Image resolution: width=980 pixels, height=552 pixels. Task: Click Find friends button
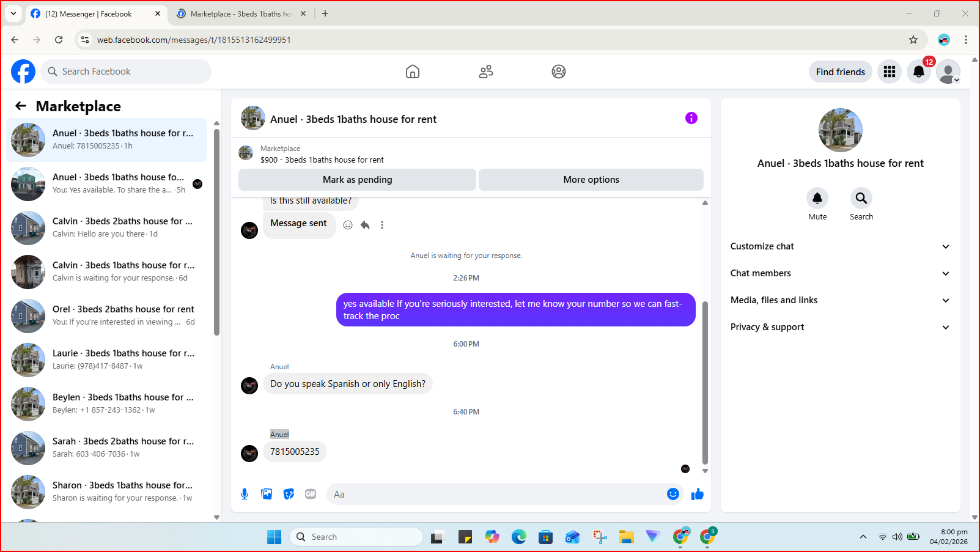(x=841, y=72)
